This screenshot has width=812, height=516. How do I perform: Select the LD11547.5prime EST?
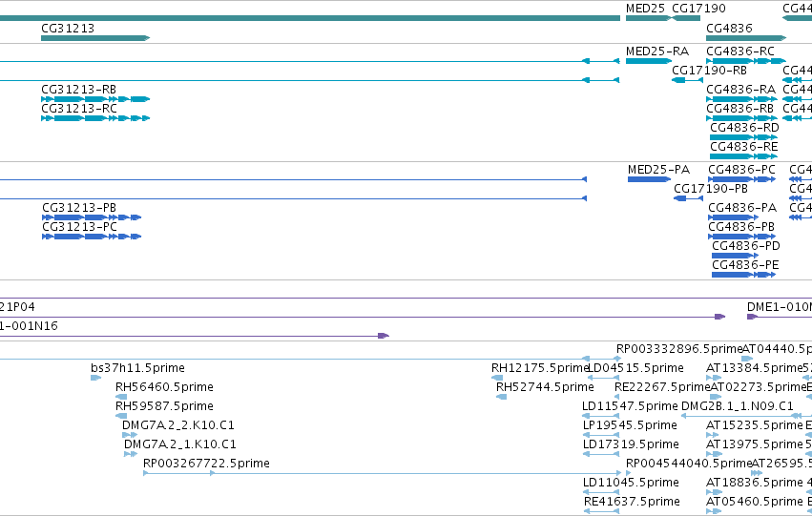[601, 416]
